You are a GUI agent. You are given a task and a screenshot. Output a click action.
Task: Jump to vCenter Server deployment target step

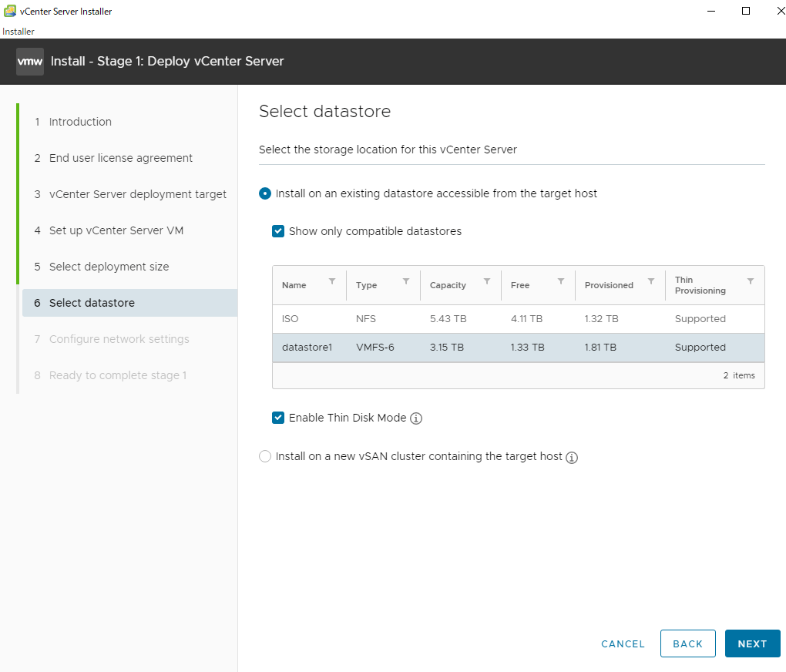(x=137, y=194)
